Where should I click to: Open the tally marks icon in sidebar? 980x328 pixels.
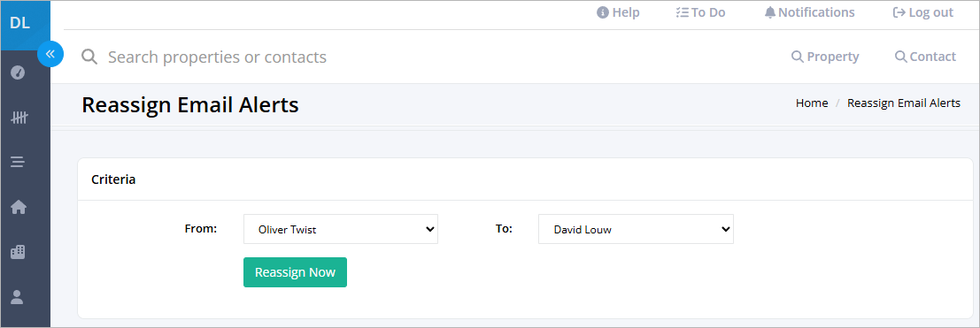18,118
